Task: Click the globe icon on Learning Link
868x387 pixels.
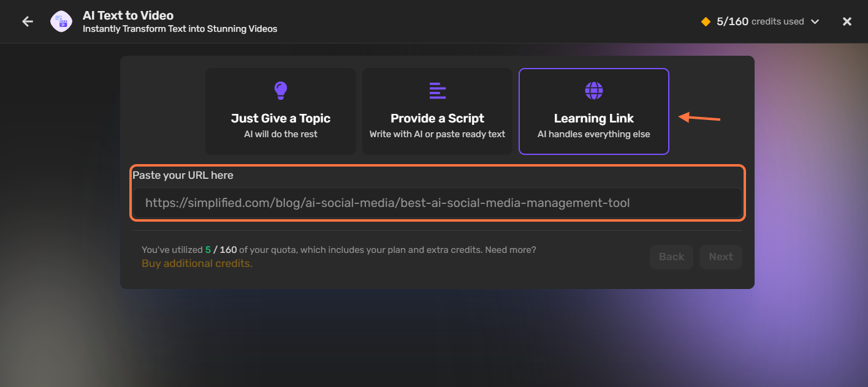Action: (x=594, y=91)
